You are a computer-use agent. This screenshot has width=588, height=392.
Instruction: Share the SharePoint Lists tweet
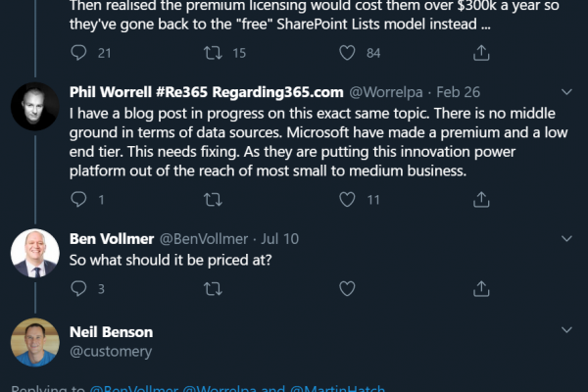(x=481, y=53)
